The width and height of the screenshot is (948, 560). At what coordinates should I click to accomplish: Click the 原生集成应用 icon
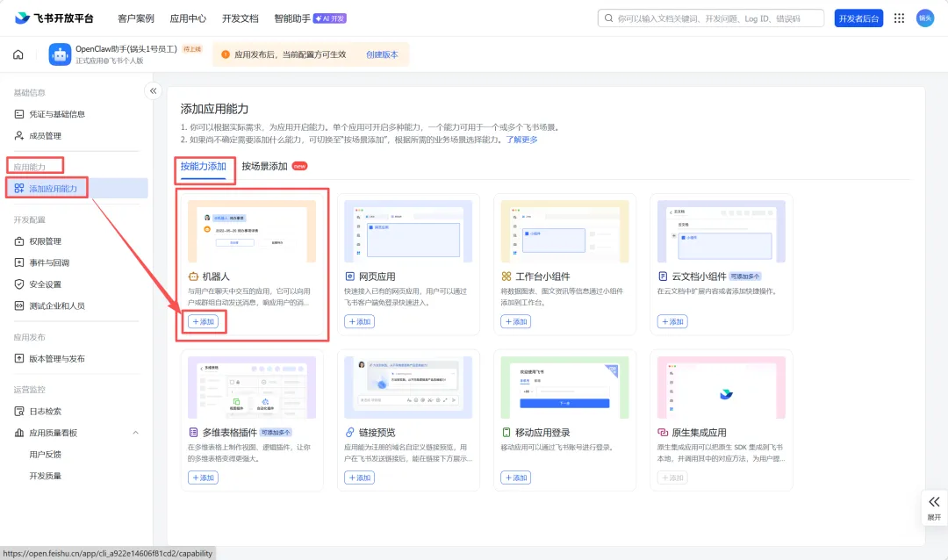663,433
